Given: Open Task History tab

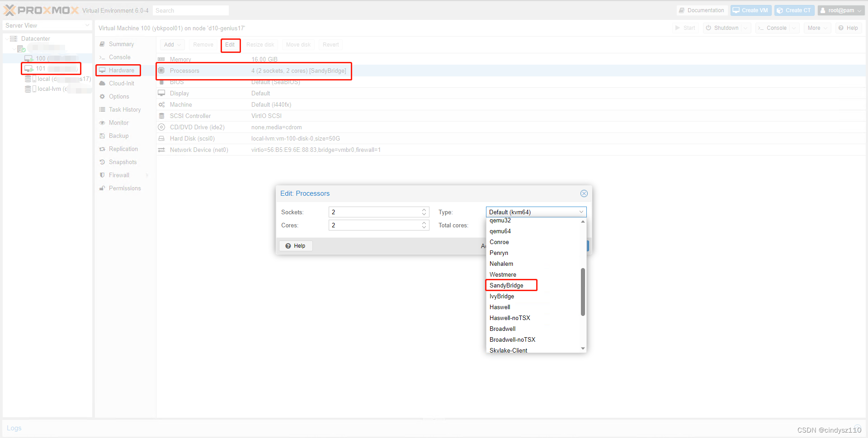Looking at the screenshot, I should (x=125, y=109).
